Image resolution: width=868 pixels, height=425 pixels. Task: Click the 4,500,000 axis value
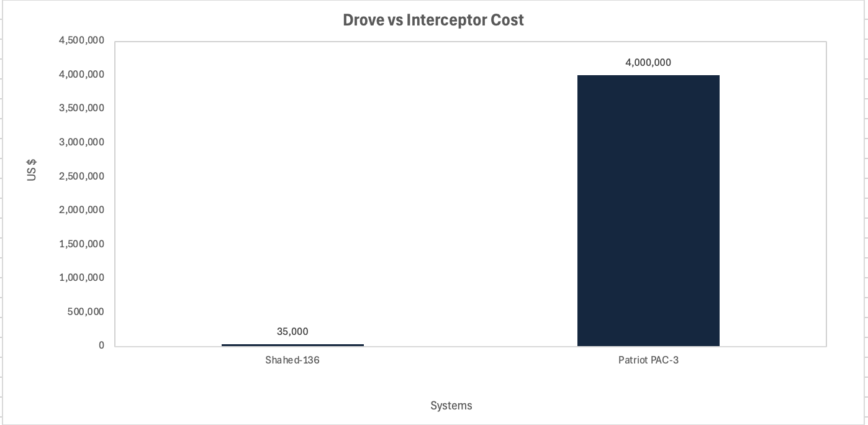pos(81,41)
